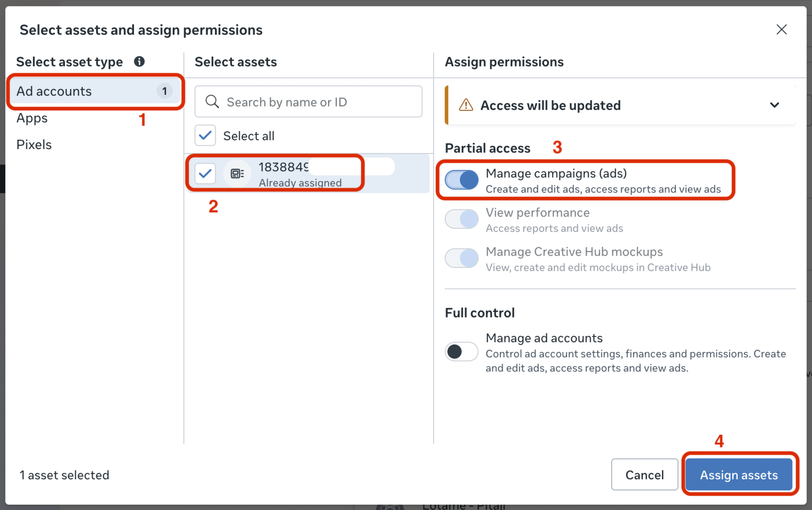Click the ad account icon for 1838849

pyautogui.click(x=237, y=174)
